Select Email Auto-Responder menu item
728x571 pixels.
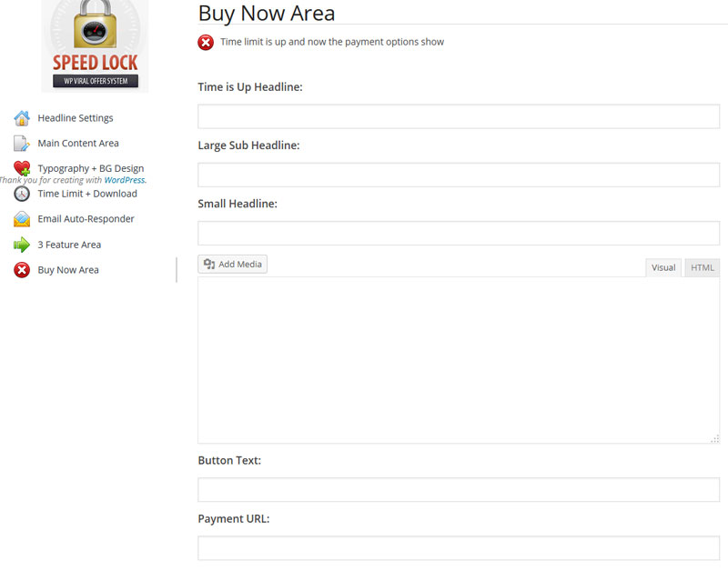(x=86, y=219)
